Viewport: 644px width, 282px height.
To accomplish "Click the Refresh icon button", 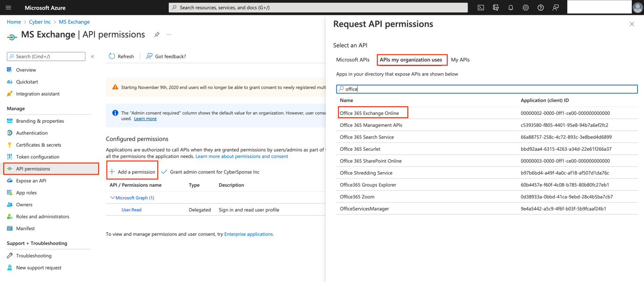I will pos(112,56).
